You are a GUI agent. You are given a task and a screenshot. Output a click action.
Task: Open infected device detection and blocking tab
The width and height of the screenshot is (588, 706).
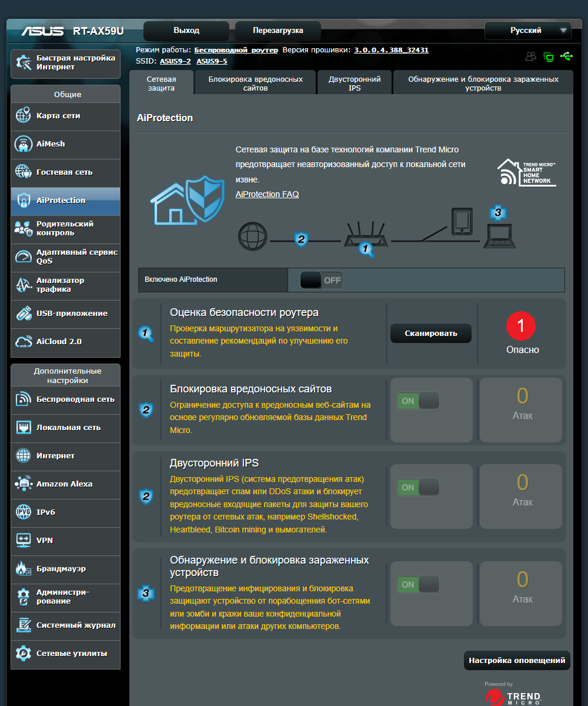click(x=483, y=83)
